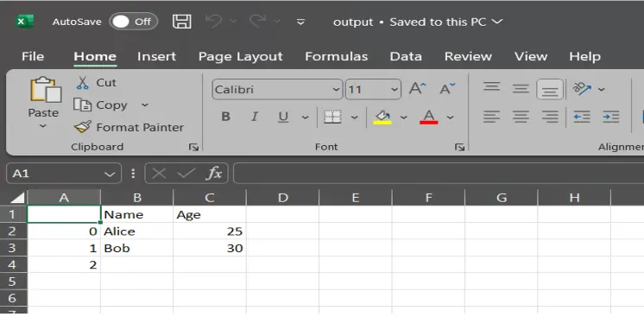Click the Undo arrow icon
Screen dimensions: 644x317
pyautogui.click(x=213, y=22)
